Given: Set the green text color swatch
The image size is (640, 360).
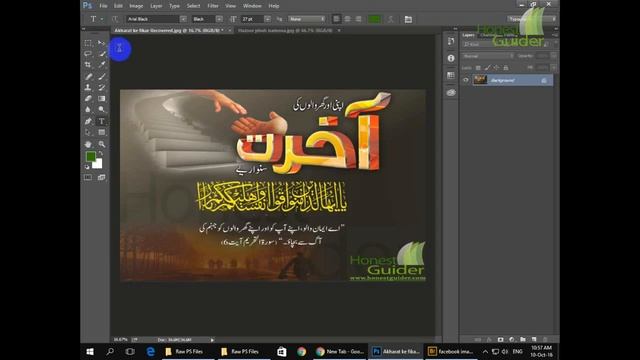Looking at the screenshot, I should (374, 19).
